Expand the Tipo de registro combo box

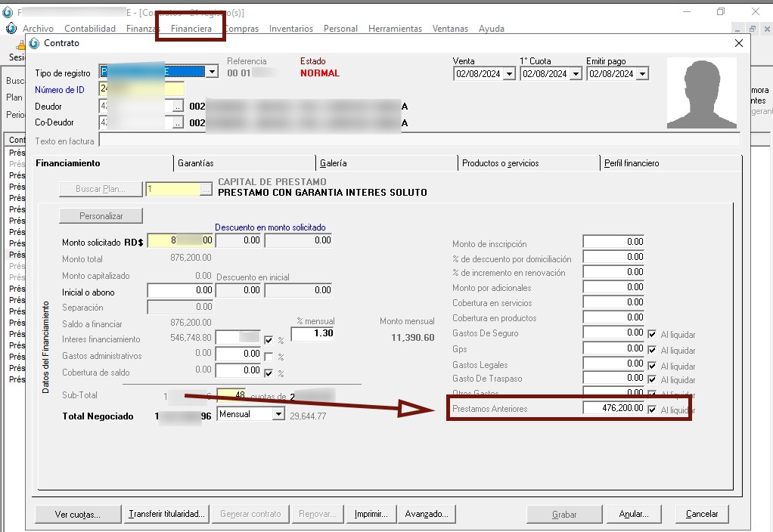click(x=213, y=73)
